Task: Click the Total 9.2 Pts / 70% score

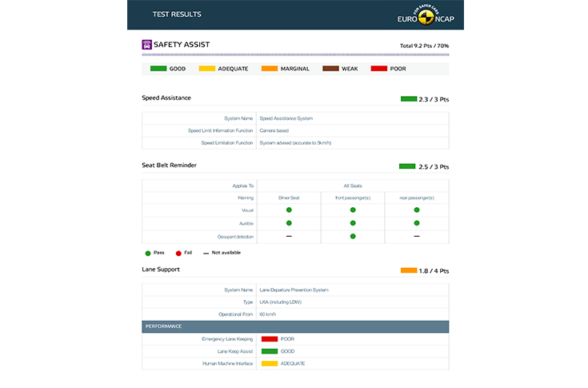Action: pos(424,46)
